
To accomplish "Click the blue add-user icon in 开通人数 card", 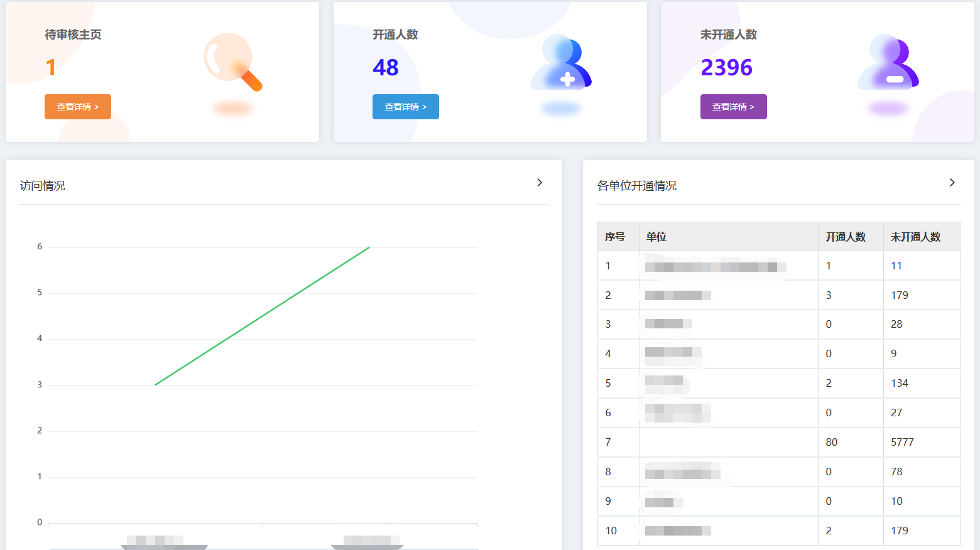I will [561, 63].
